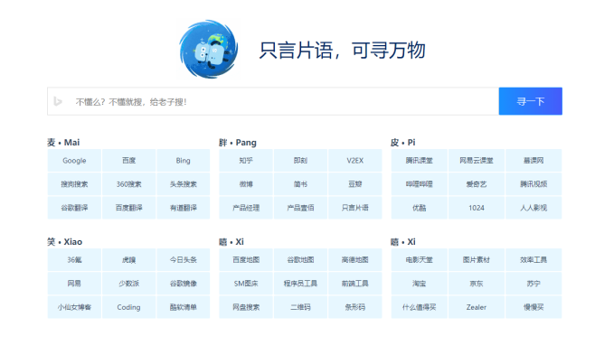Open 程序员工具

pyautogui.click(x=300, y=284)
